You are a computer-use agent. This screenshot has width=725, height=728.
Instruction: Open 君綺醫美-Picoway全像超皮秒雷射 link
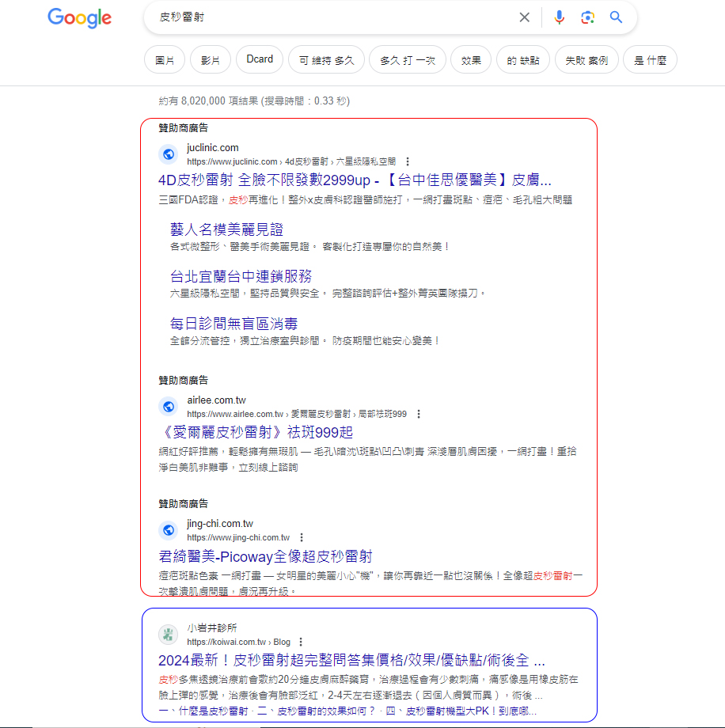[265, 555]
